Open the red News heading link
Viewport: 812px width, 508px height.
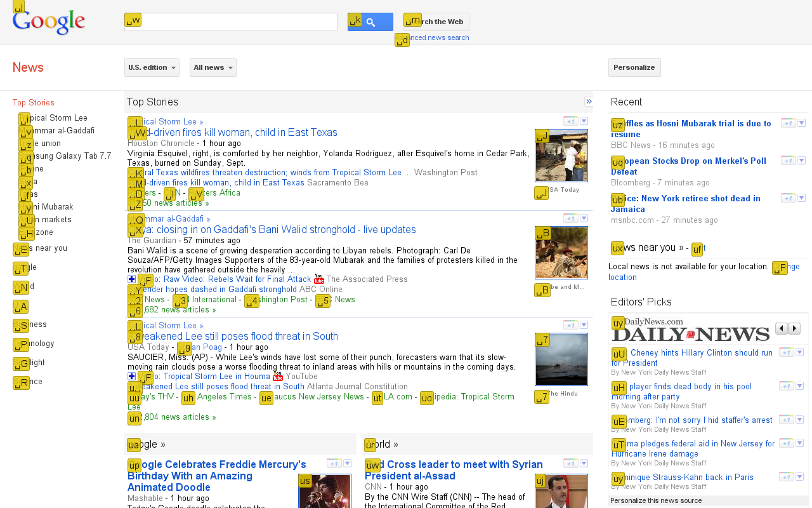point(28,68)
